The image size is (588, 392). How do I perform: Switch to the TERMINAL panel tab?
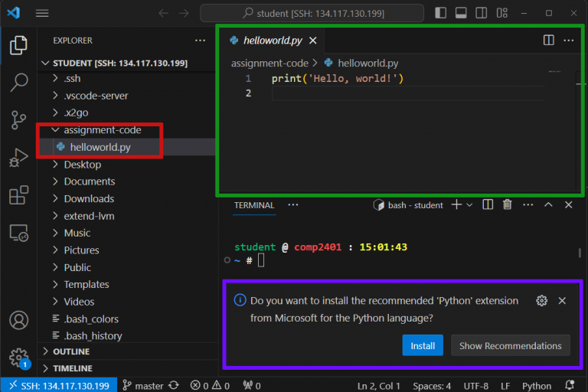pyautogui.click(x=253, y=205)
